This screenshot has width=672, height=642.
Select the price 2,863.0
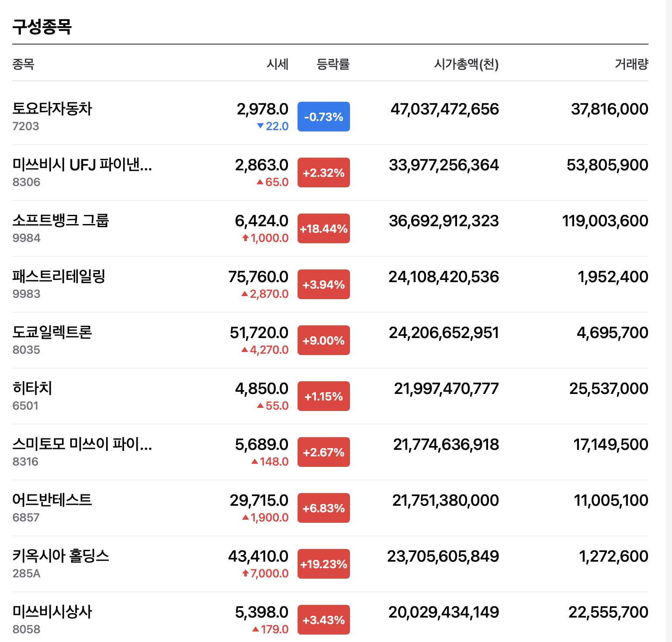262,165
